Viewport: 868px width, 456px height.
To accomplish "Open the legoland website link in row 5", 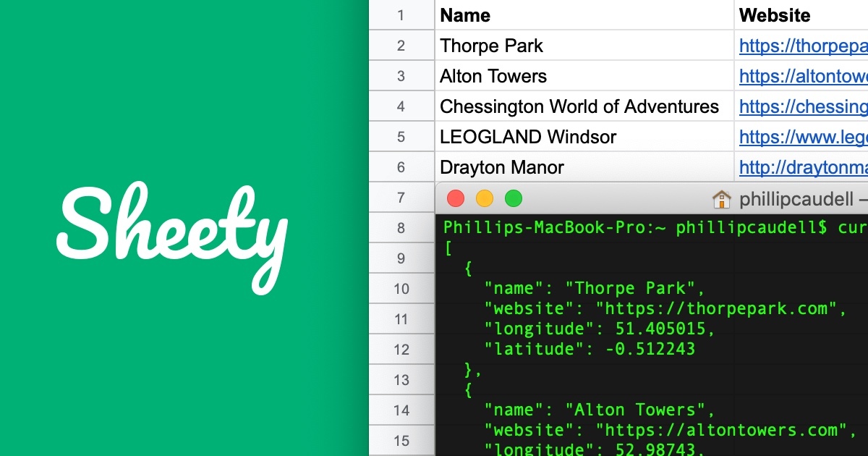I will click(804, 137).
